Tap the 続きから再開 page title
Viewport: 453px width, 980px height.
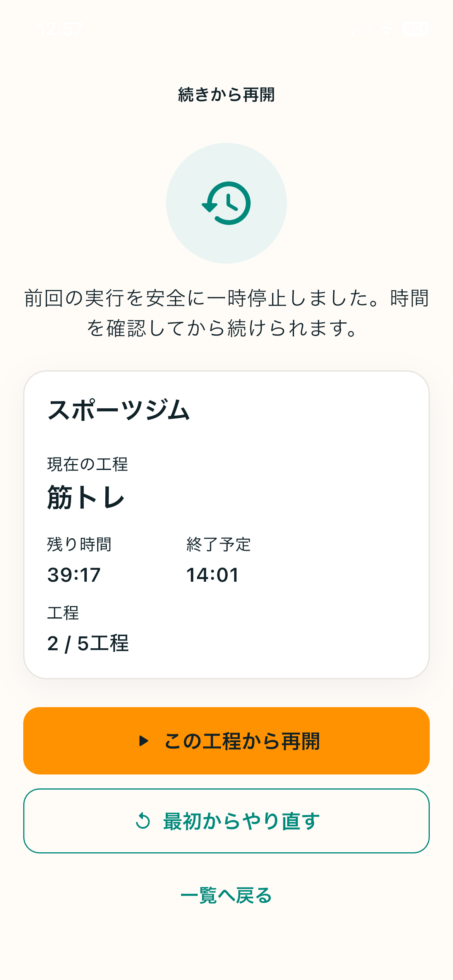tap(226, 95)
